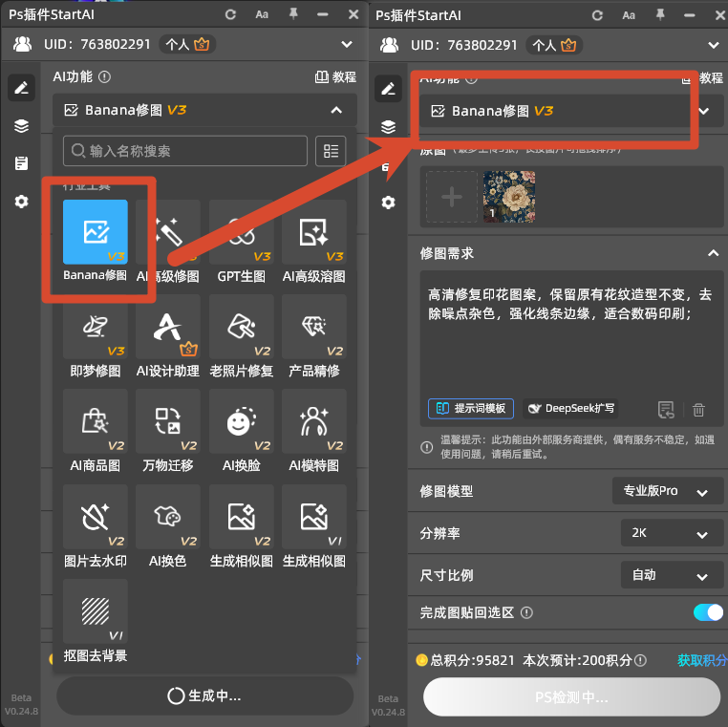Expand the Banana修图 V3 dropdown in right panel
The image size is (728, 727).
click(x=704, y=111)
